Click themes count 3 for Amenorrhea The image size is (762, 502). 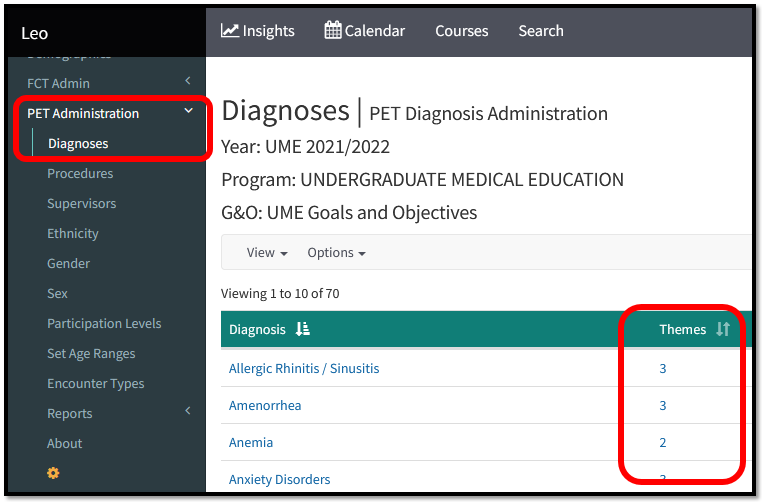click(662, 405)
